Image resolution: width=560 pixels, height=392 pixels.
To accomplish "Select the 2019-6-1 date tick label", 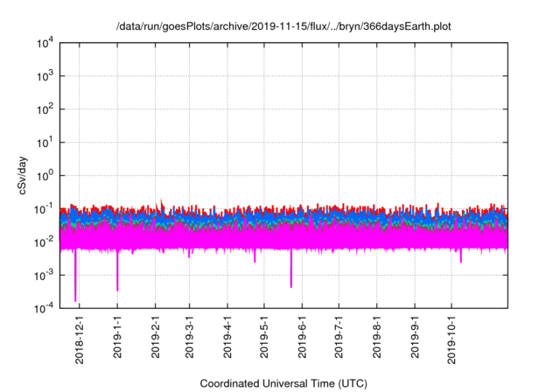I will [301, 336].
